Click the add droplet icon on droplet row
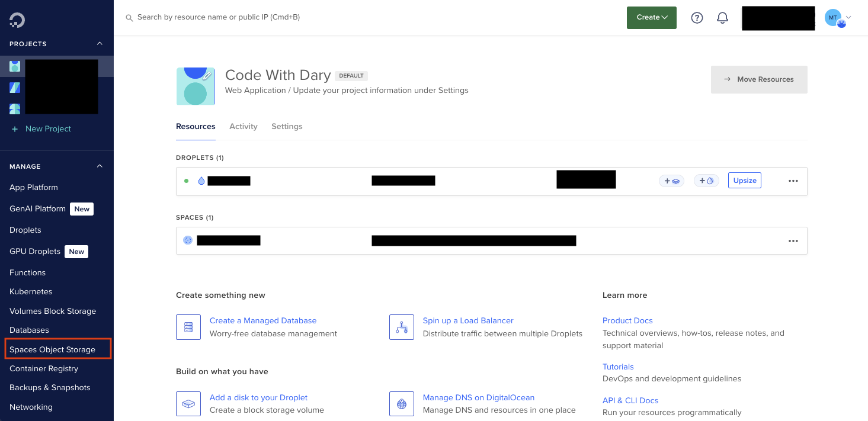 (706, 181)
